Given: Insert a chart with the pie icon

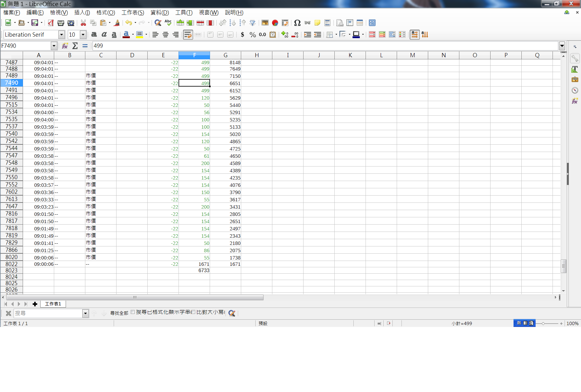Looking at the screenshot, I should tap(275, 23).
